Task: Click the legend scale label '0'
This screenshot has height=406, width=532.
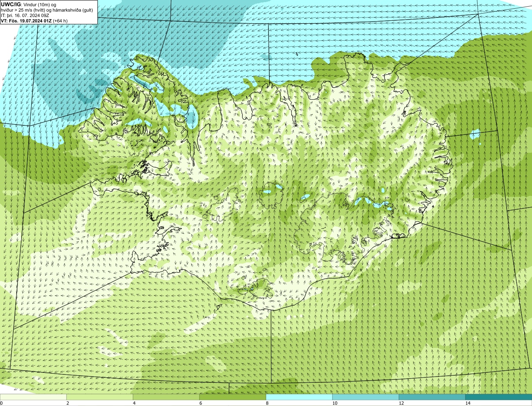Action: click(1, 403)
